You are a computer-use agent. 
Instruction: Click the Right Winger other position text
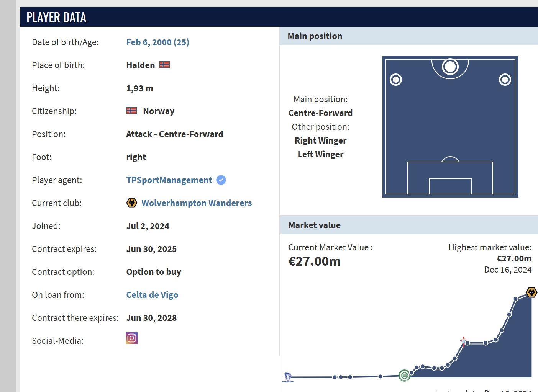320,140
